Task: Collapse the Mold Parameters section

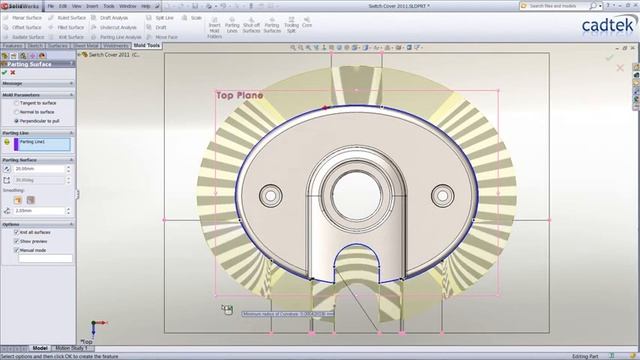Action: [71, 95]
